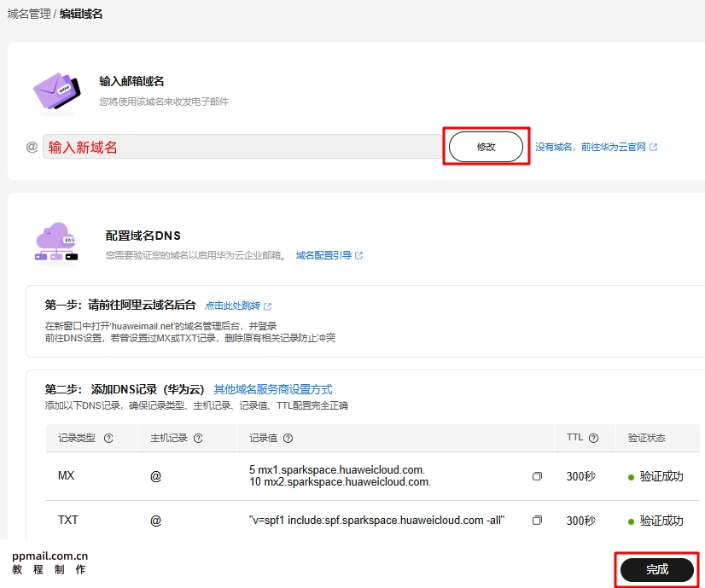Click the 配置域名DNS heading
705x588 pixels.
[x=143, y=236]
